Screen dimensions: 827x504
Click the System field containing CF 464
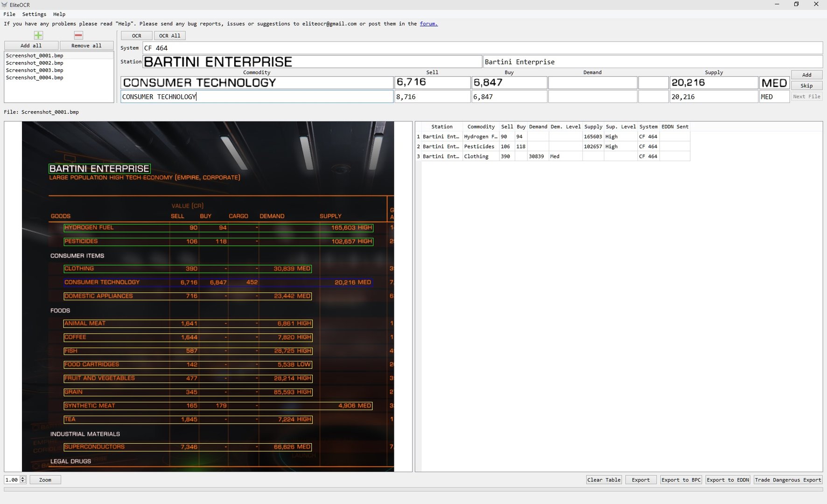(482, 48)
